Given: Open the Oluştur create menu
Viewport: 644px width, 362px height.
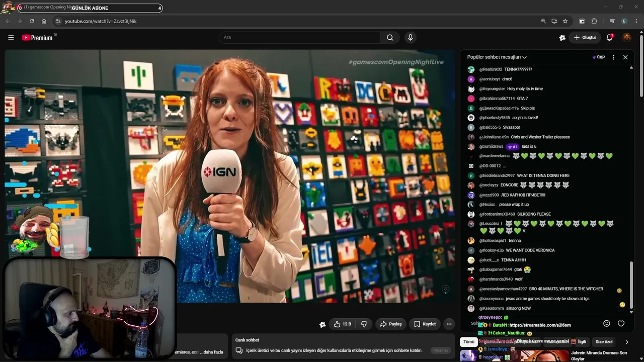Looking at the screenshot, I should [585, 37].
